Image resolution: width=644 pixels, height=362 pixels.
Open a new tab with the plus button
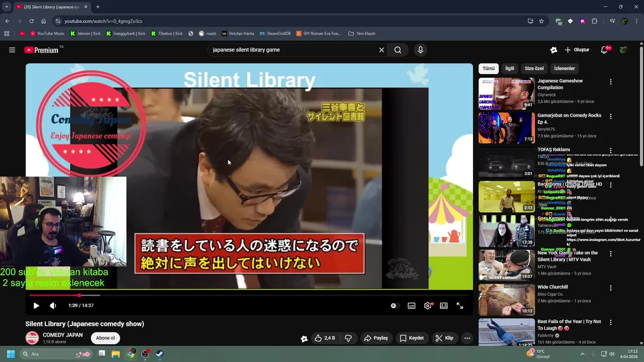click(x=98, y=7)
